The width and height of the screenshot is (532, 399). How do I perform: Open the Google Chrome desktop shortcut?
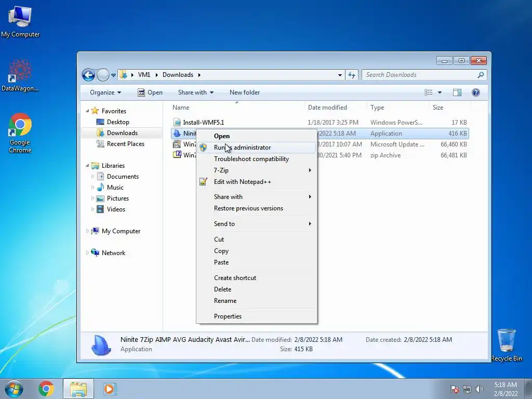tap(20, 132)
